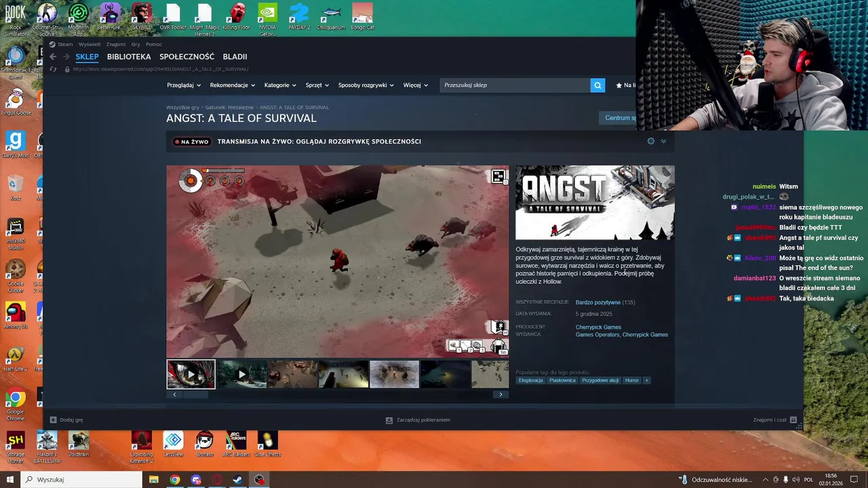Expand the Sposoby rozgrywki dropdown
Screen dimensions: 868x488
point(366,85)
